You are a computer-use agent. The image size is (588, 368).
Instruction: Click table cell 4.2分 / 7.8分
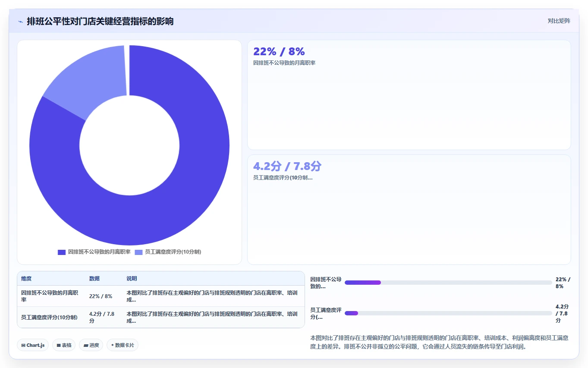click(x=104, y=317)
